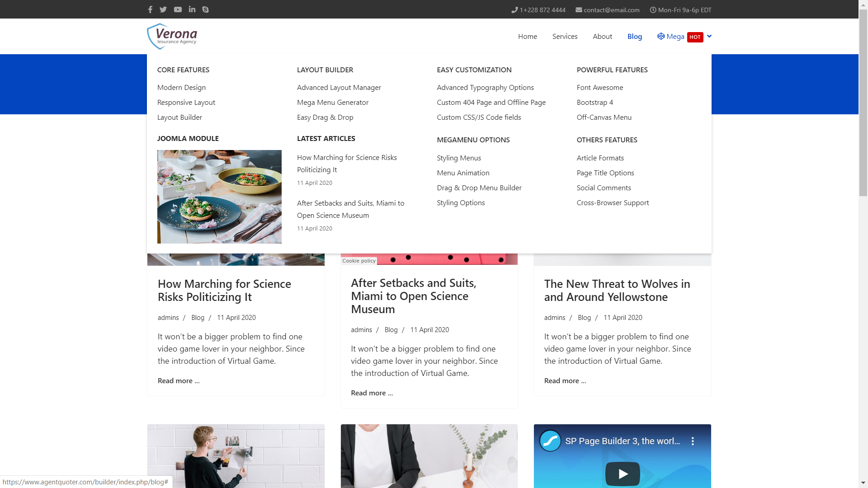Screen dimensions: 868x488
Task: Click the Joomla Module food image
Action: click(219, 197)
